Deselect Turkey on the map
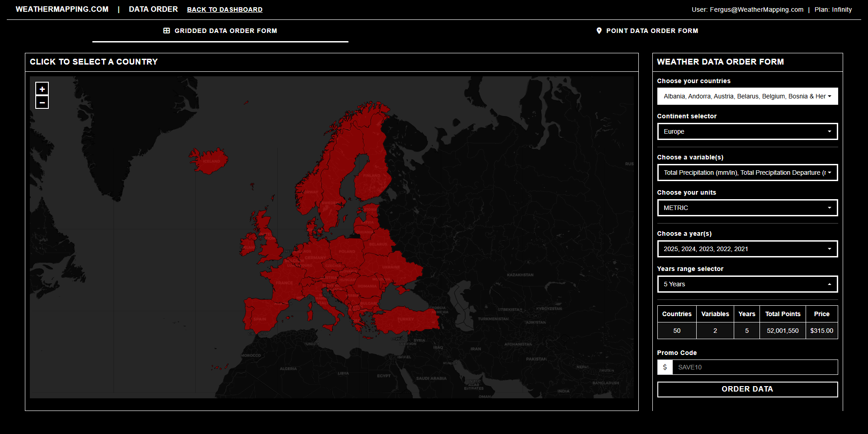Viewport: 868px width, 434px height. [x=405, y=318]
